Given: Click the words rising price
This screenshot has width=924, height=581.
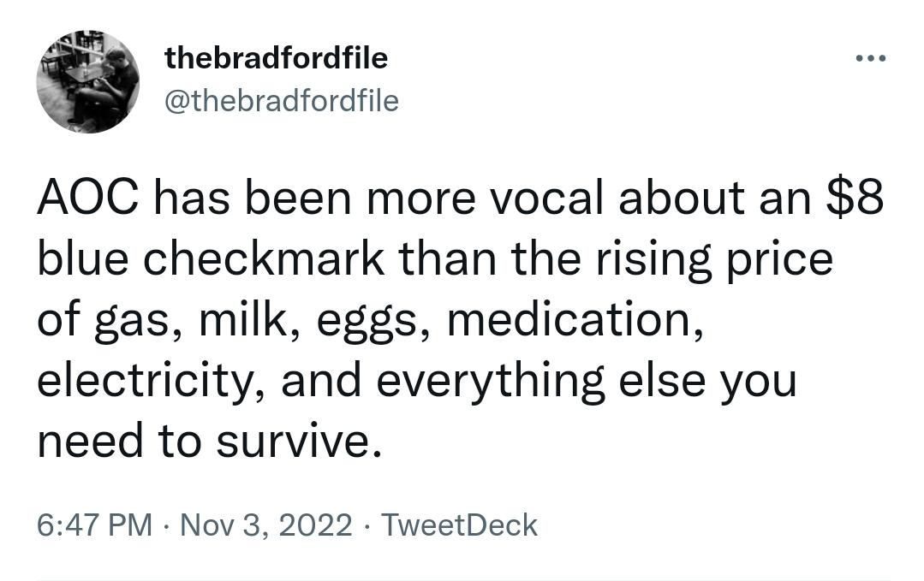Looking at the screenshot, I should 714,261.
